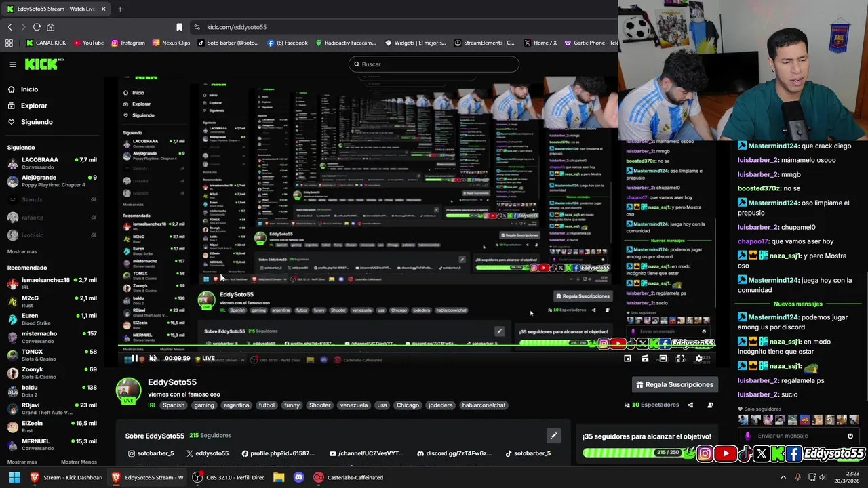Screen dimensions: 868x488
Task: Unmute the stream player volume
Action: point(153,359)
